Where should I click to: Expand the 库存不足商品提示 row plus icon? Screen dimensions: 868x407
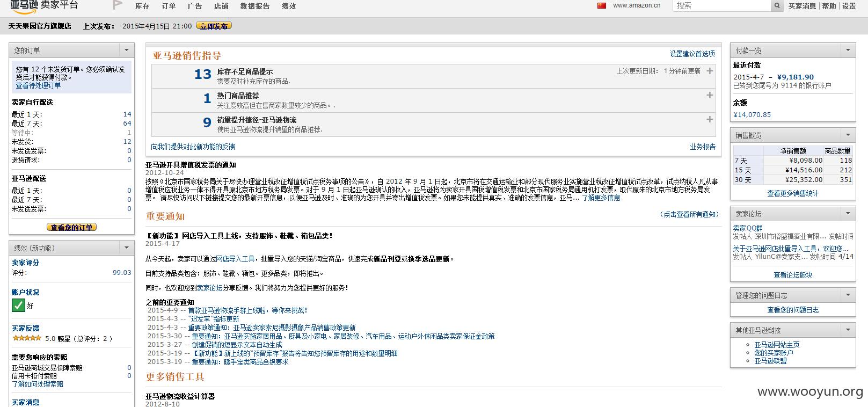(710, 71)
